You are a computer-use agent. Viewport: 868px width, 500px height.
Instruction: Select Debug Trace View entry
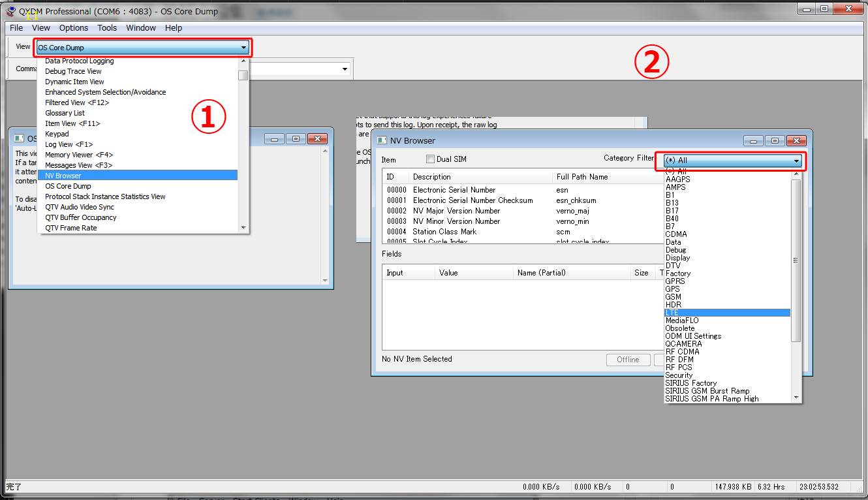tap(73, 71)
